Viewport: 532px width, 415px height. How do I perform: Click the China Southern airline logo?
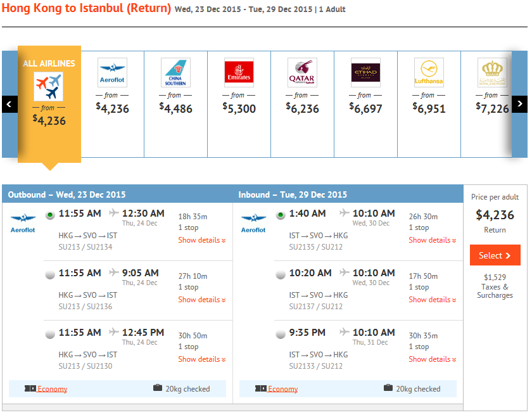pos(176,73)
